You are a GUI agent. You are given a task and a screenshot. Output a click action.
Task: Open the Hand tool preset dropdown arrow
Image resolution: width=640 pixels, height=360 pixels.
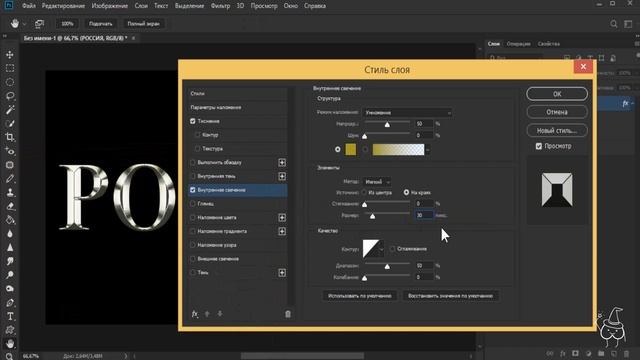pyautogui.click(x=24, y=24)
